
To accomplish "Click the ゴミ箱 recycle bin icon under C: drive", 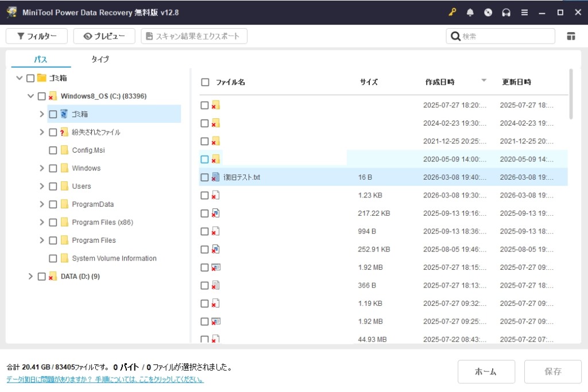I will (x=64, y=114).
